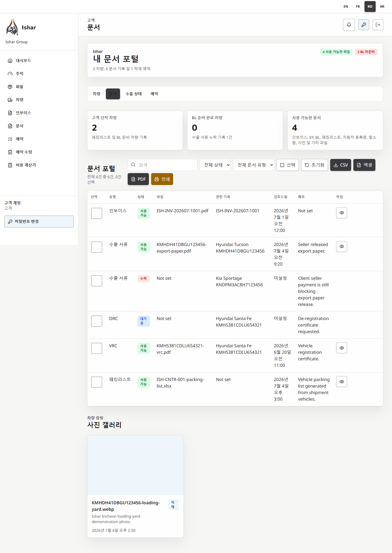This screenshot has height=553, width=392.
Task: Check the 패킹리스트 row checkbox
Action: [x=97, y=382]
